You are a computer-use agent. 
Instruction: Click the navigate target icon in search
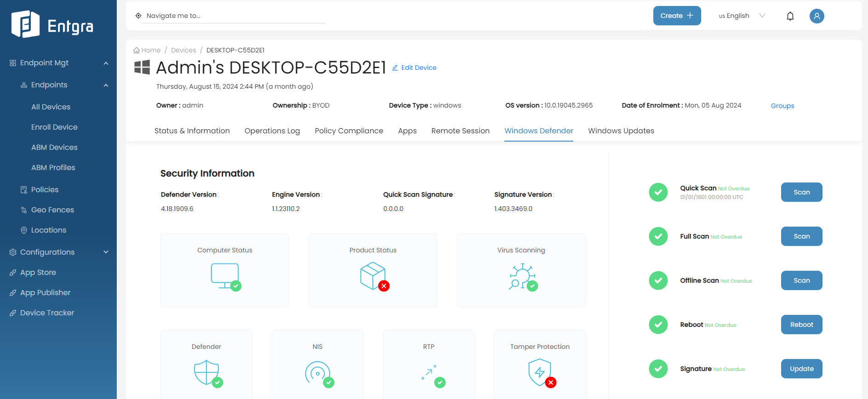click(x=138, y=16)
